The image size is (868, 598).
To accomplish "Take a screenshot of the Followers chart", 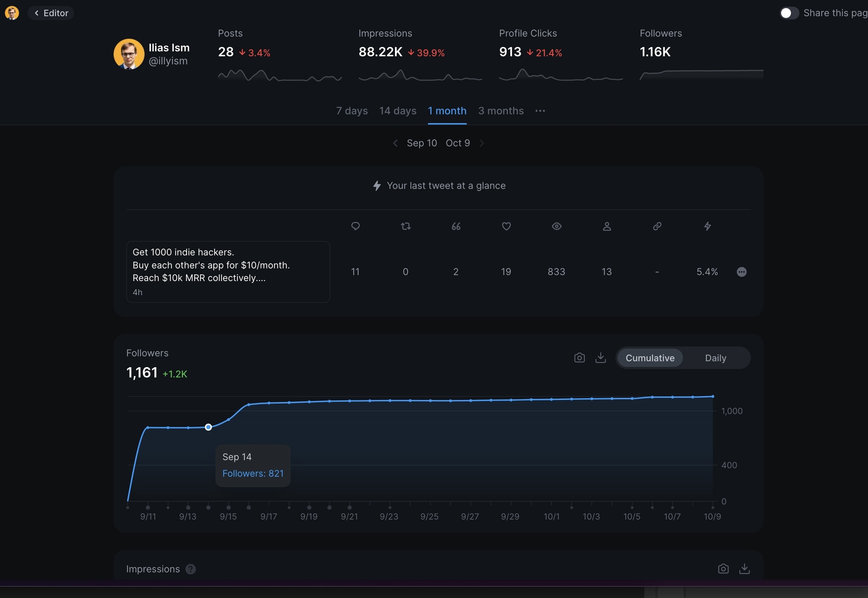I will click(579, 358).
